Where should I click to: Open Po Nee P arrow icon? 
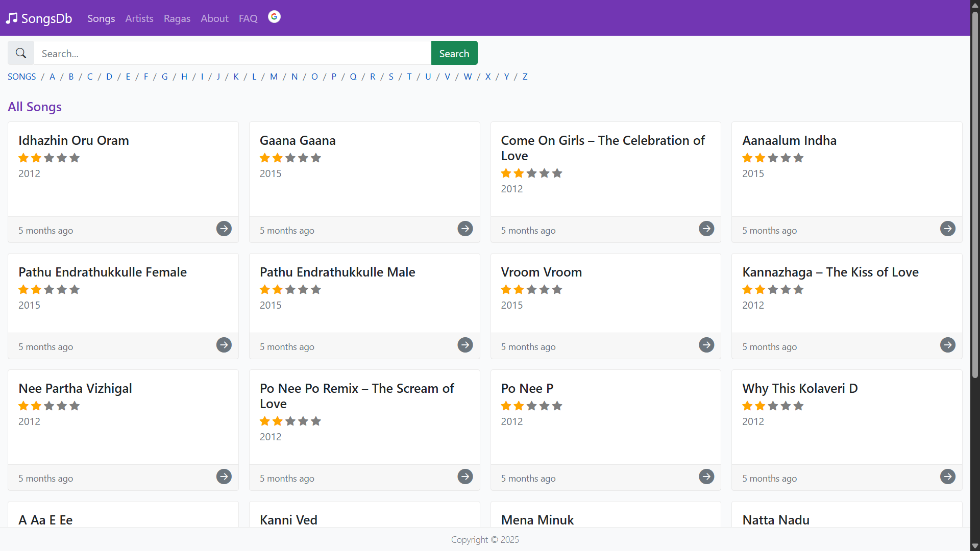[x=706, y=477]
